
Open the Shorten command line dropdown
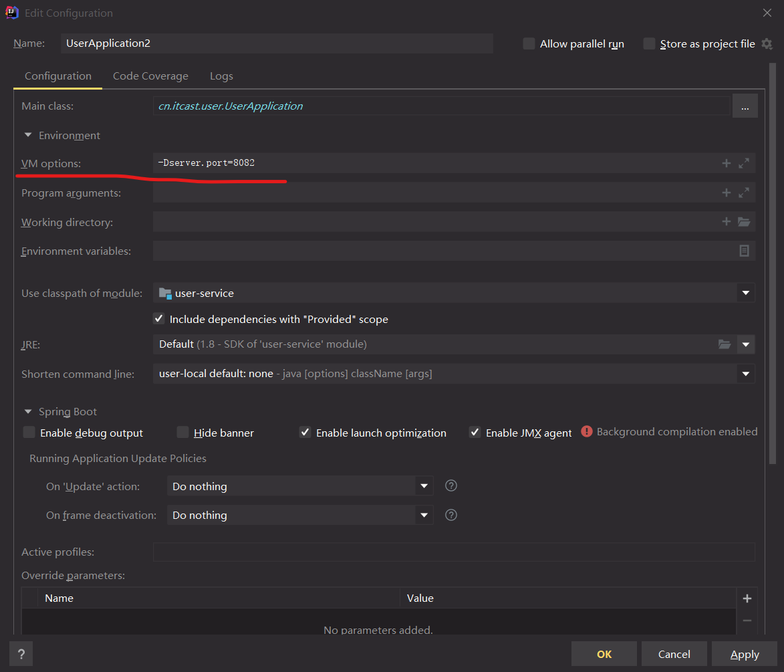(x=745, y=374)
